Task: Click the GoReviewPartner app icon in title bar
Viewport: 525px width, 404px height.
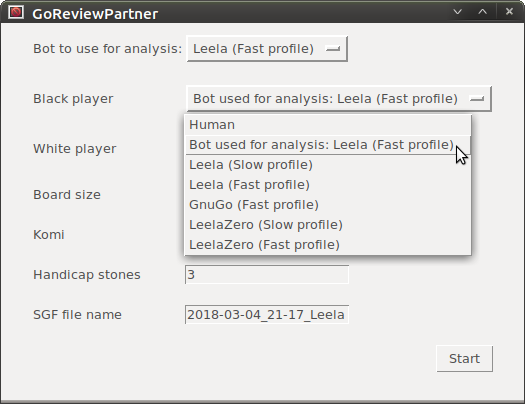Action: 16,12
